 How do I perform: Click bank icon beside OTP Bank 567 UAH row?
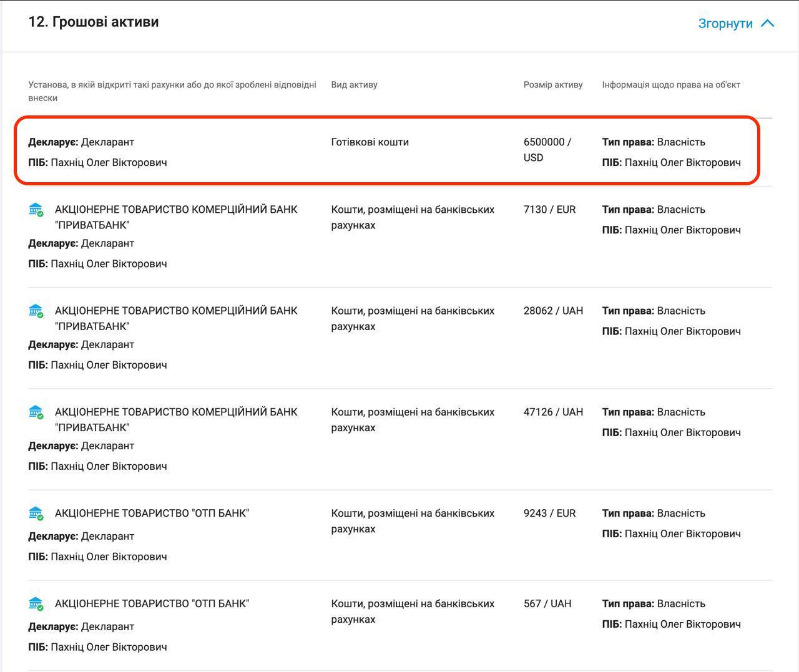(36, 604)
